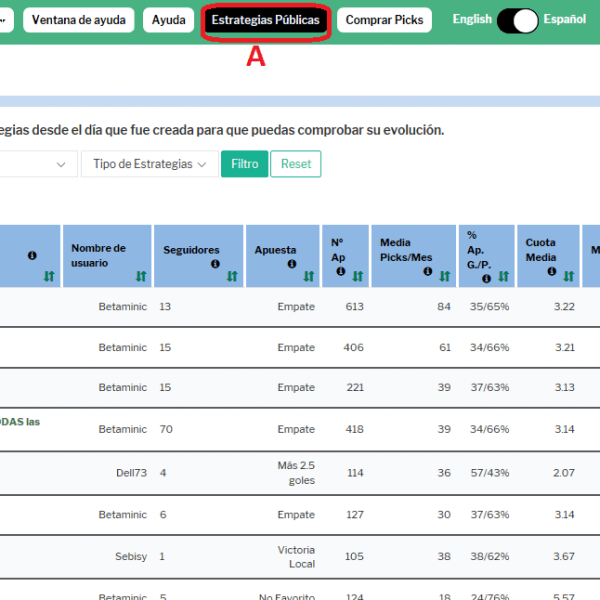
Task: Click info icon in Media Picks/Mes header
Action: (x=428, y=271)
